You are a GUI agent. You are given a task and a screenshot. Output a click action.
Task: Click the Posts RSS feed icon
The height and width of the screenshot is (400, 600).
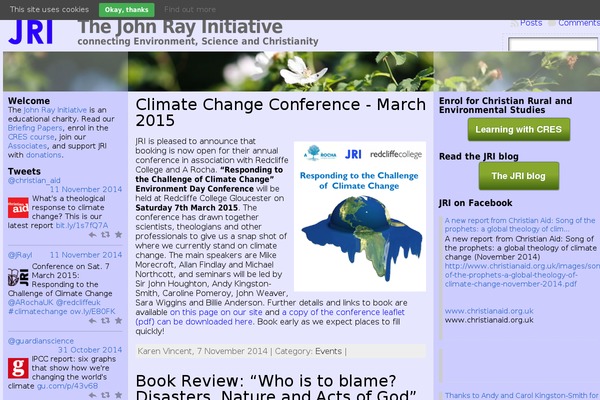pyautogui.click(x=514, y=23)
